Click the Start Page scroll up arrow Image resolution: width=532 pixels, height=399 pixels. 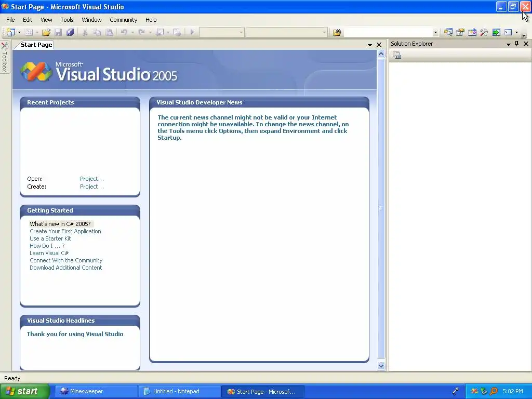[x=381, y=54]
